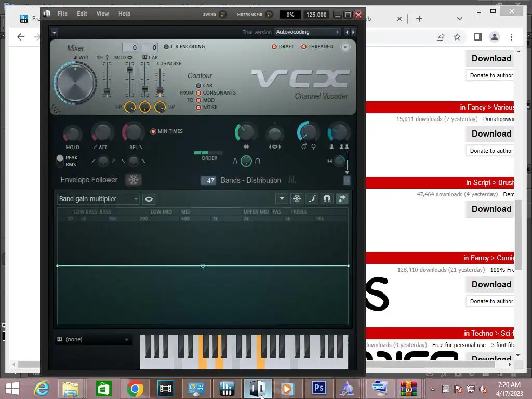This screenshot has width=532, height=399.
Task: Click the Order level indicator
Action: [208, 153]
